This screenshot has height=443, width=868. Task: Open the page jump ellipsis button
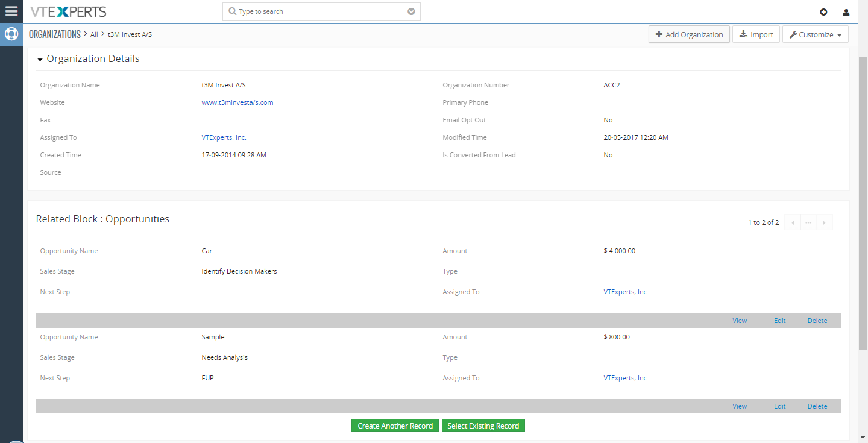808,222
